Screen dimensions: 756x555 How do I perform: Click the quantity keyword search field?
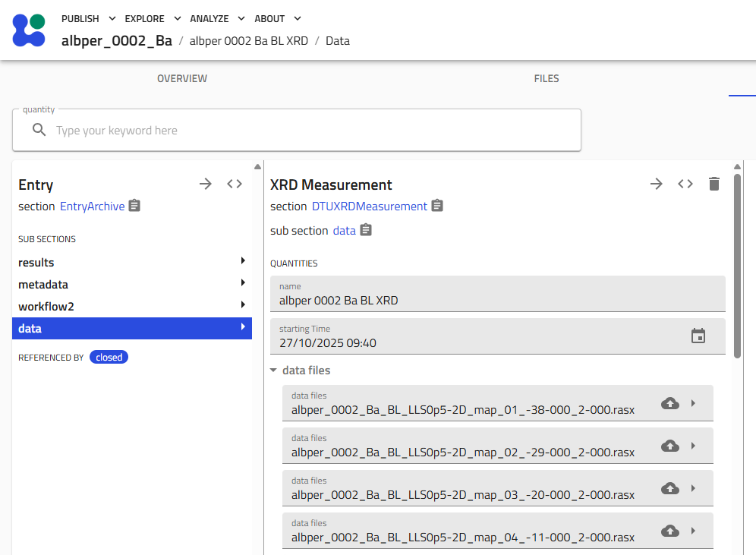pos(304,131)
